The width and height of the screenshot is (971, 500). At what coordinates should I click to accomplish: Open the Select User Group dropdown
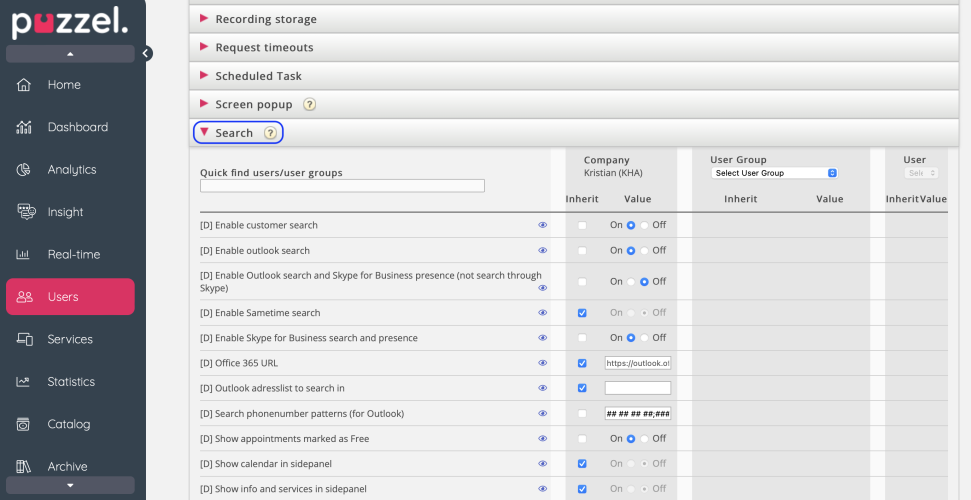775,173
